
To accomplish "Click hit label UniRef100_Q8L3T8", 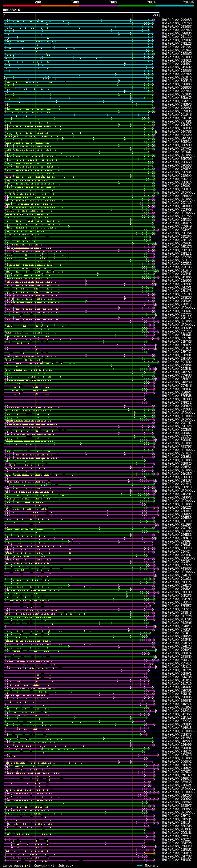I will (x=177, y=291).
